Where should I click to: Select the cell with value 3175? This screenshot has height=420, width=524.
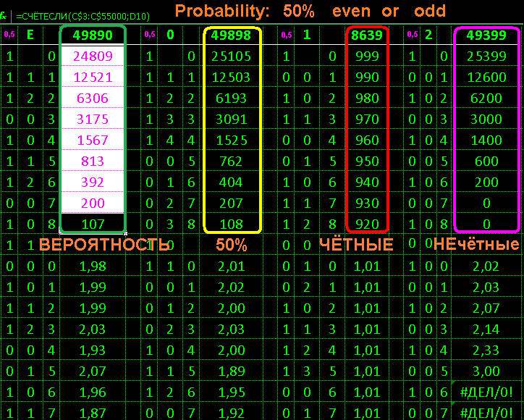[x=93, y=119]
